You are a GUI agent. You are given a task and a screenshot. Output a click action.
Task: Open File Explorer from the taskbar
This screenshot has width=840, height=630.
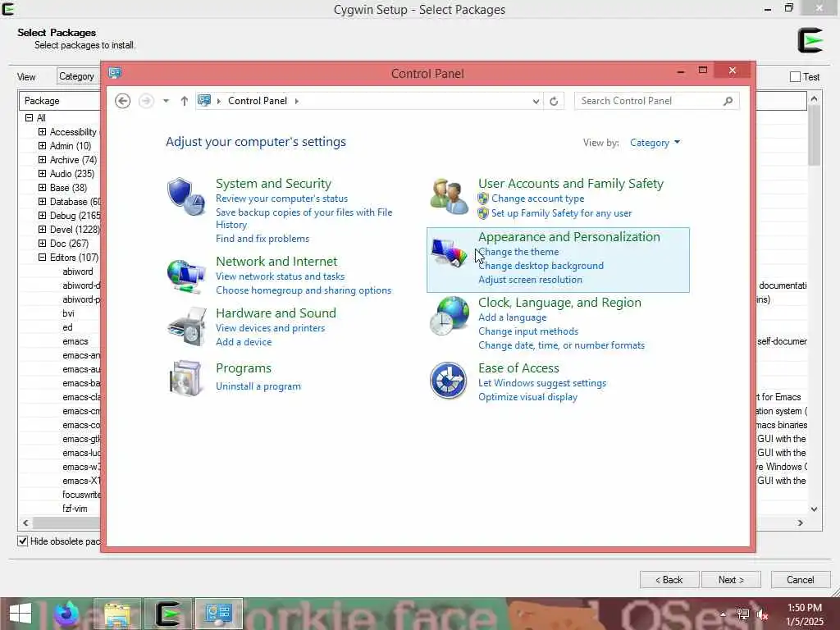click(118, 614)
